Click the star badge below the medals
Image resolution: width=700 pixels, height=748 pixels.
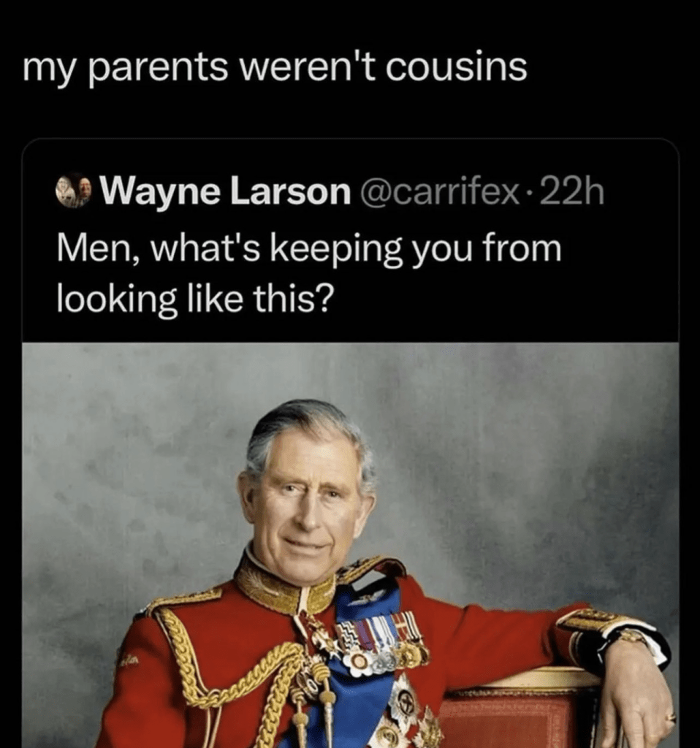[x=403, y=699]
